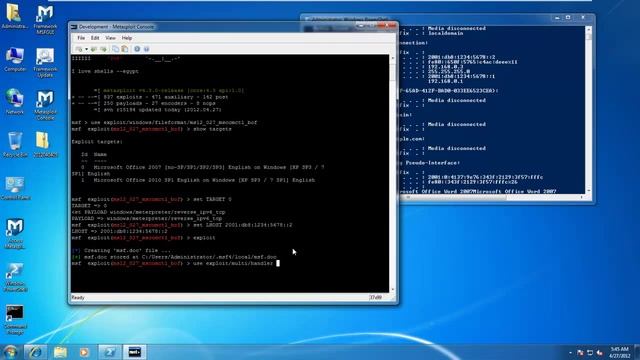Click the PowerShell window scrollbar down arrow
This screenshot has width=640, height=360.
(x=588, y=191)
